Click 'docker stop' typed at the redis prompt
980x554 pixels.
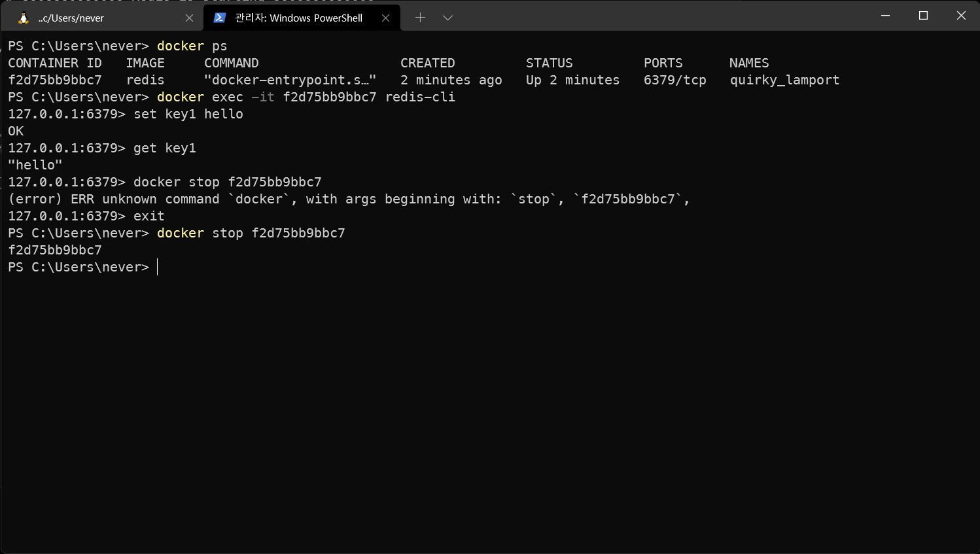click(x=177, y=182)
